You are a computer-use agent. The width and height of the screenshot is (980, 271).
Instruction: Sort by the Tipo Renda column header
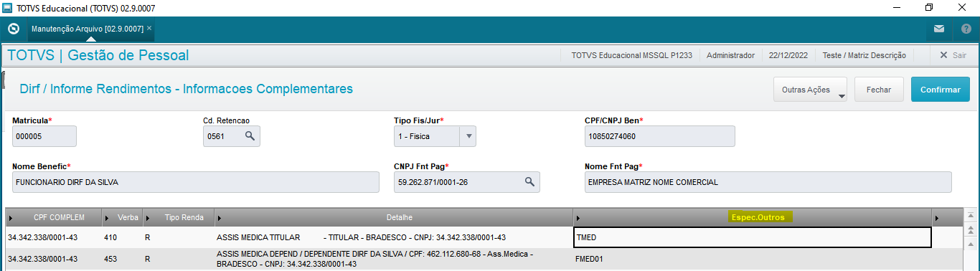[x=179, y=217]
